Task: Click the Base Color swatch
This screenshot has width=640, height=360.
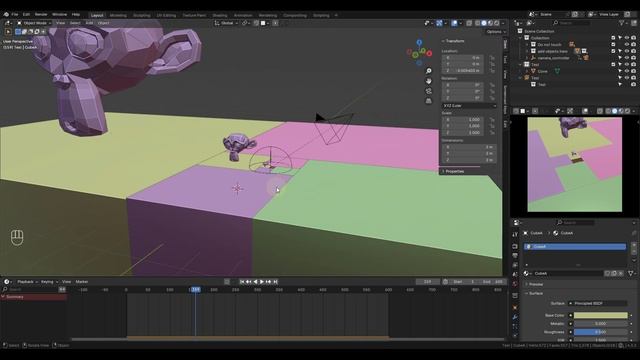Action: tap(600, 315)
